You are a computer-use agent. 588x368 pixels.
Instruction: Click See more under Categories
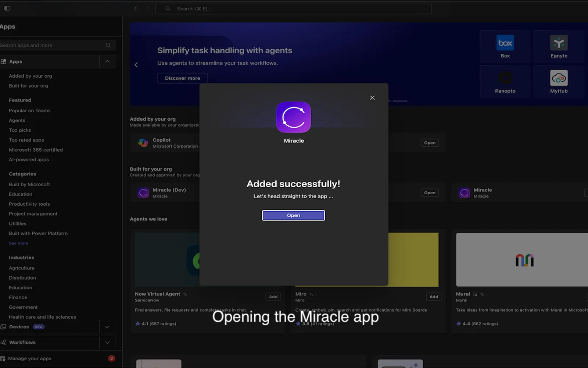pos(18,243)
